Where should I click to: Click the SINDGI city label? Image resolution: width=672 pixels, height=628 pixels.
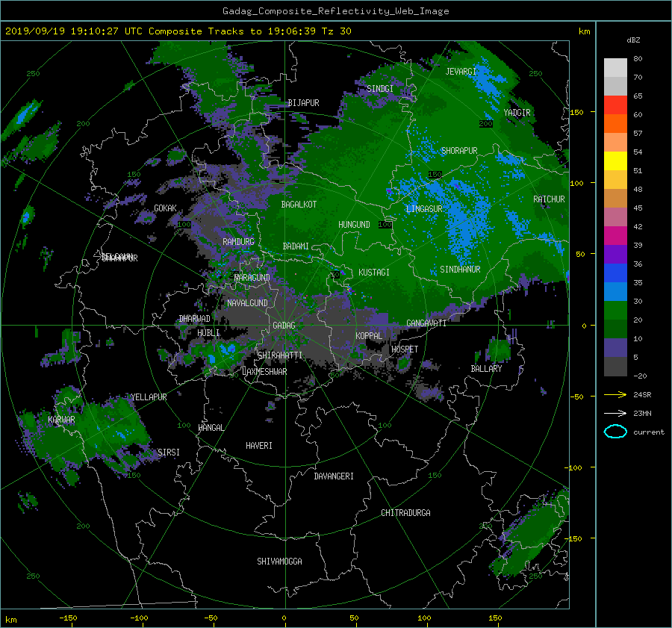(x=380, y=89)
